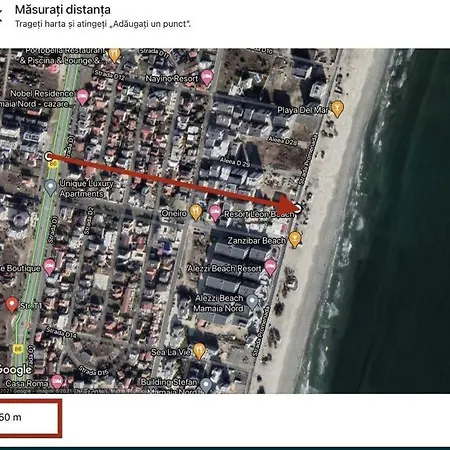Viewport: 450px width, 450px height.
Task: Click the Casa Roma hotel pin
Action: click(57, 382)
